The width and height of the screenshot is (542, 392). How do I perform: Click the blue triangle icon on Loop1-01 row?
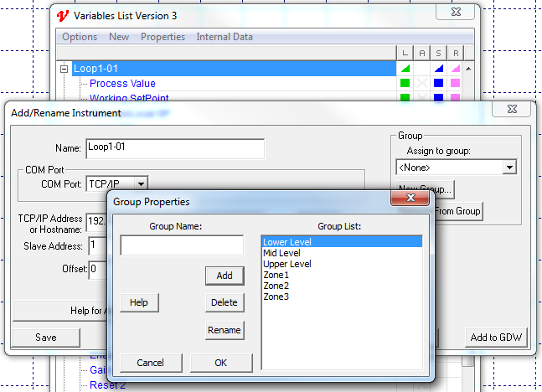point(438,69)
